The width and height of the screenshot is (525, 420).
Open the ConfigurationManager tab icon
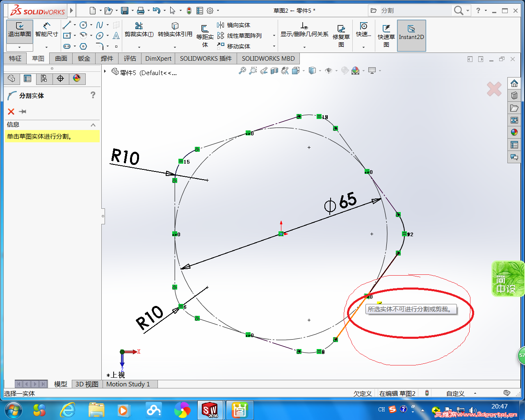coord(44,78)
